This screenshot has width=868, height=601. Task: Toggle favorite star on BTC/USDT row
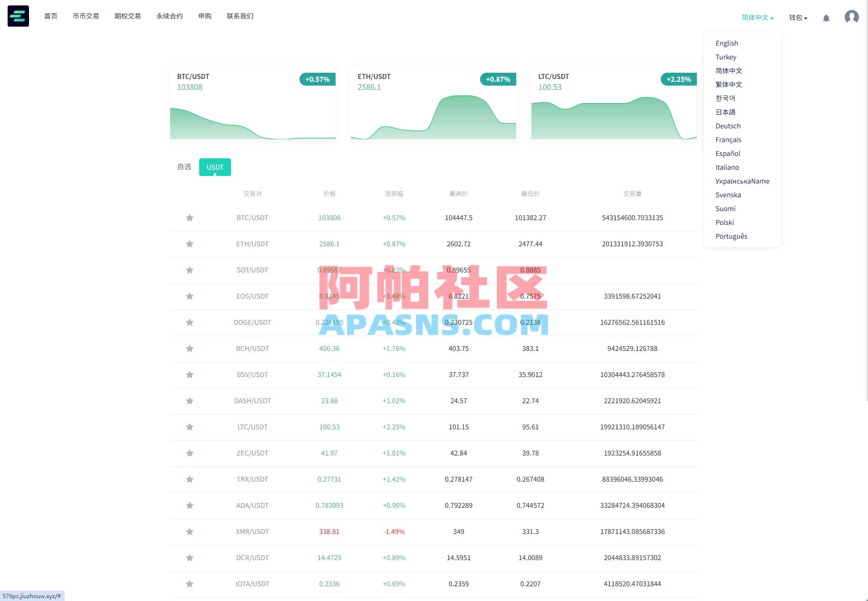click(x=190, y=217)
